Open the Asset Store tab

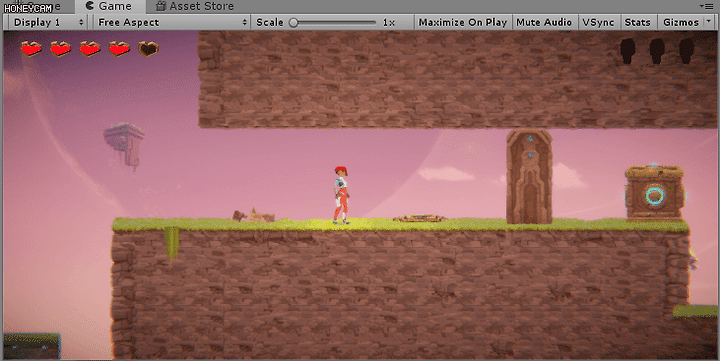pyautogui.click(x=195, y=6)
